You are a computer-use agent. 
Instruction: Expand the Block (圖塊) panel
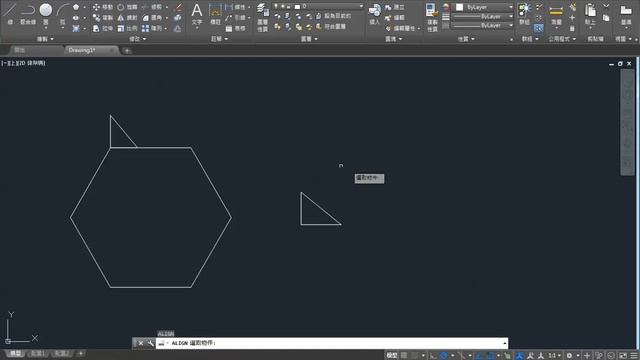(x=393, y=39)
